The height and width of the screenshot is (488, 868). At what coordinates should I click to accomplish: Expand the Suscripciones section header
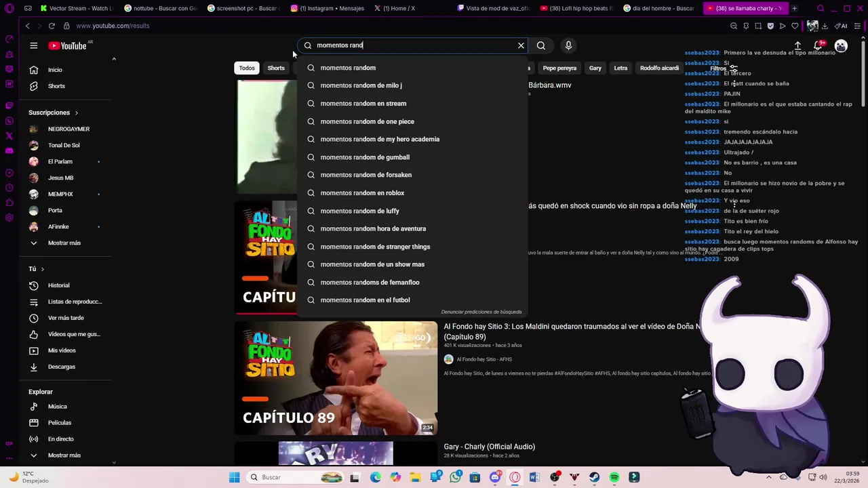click(x=53, y=113)
